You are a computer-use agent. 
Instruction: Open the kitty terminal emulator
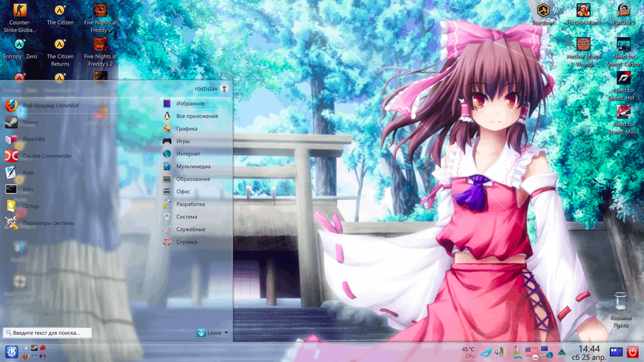click(x=30, y=189)
